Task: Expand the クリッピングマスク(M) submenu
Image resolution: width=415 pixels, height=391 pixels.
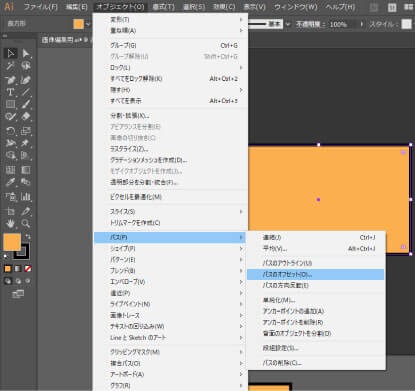Action: click(x=170, y=352)
